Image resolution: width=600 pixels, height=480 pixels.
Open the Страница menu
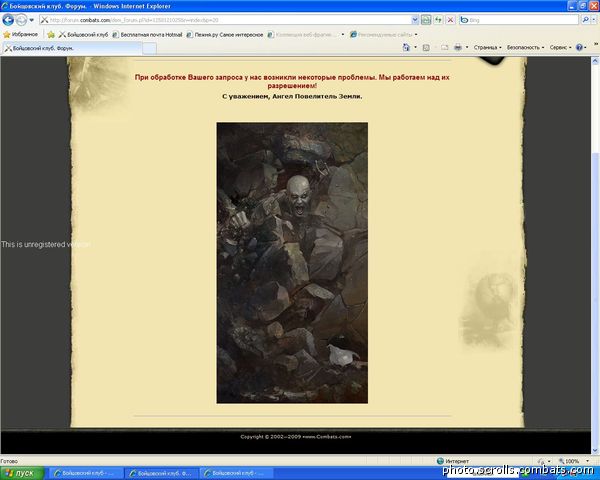488,47
